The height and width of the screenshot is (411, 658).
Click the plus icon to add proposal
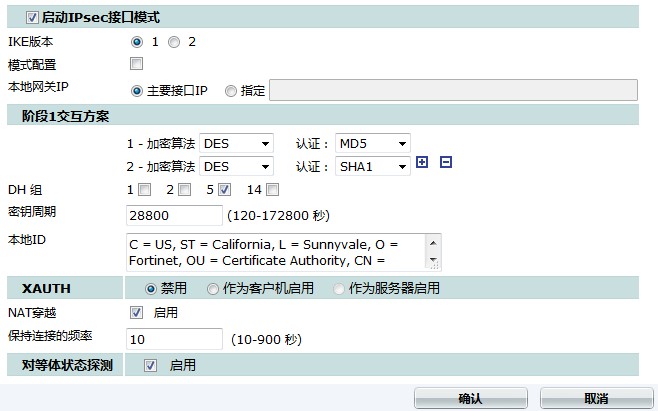[x=422, y=163]
